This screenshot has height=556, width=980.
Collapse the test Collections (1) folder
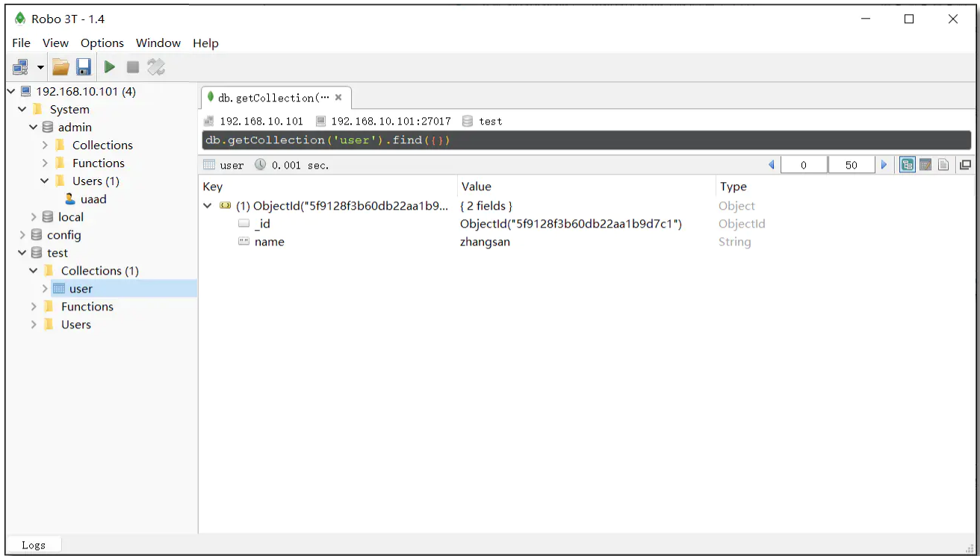[34, 270]
